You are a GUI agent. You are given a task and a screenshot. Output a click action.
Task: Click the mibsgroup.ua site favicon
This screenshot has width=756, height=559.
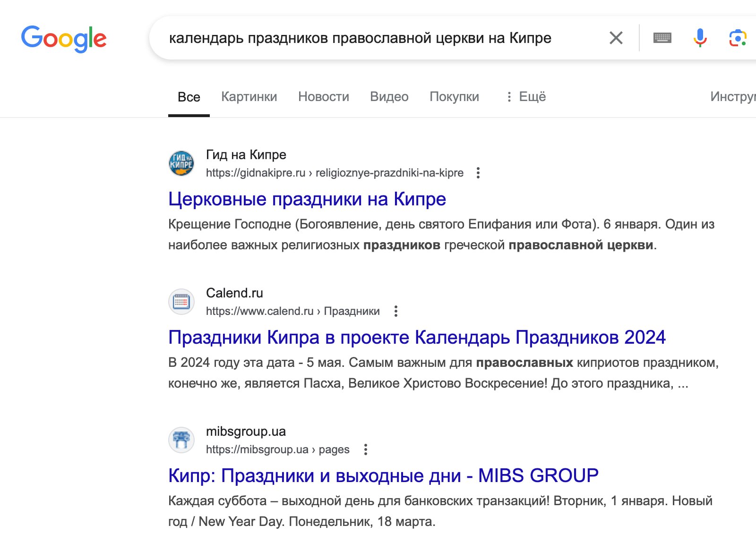click(181, 440)
